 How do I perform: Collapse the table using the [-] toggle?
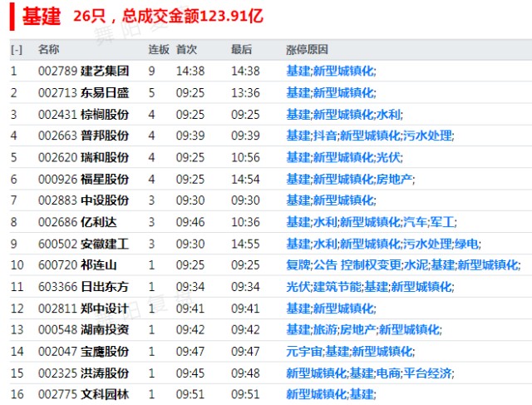(17, 50)
